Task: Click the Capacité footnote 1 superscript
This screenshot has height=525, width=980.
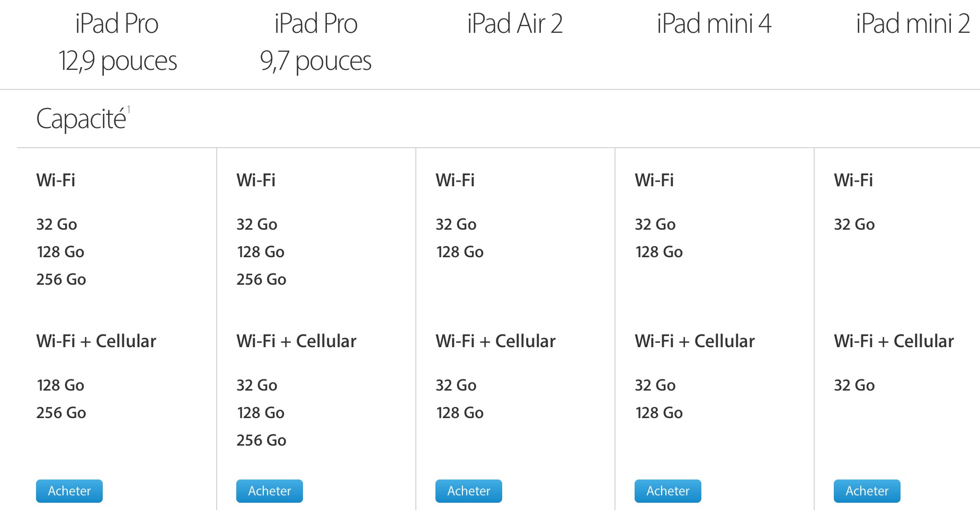Action: pos(129,110)
